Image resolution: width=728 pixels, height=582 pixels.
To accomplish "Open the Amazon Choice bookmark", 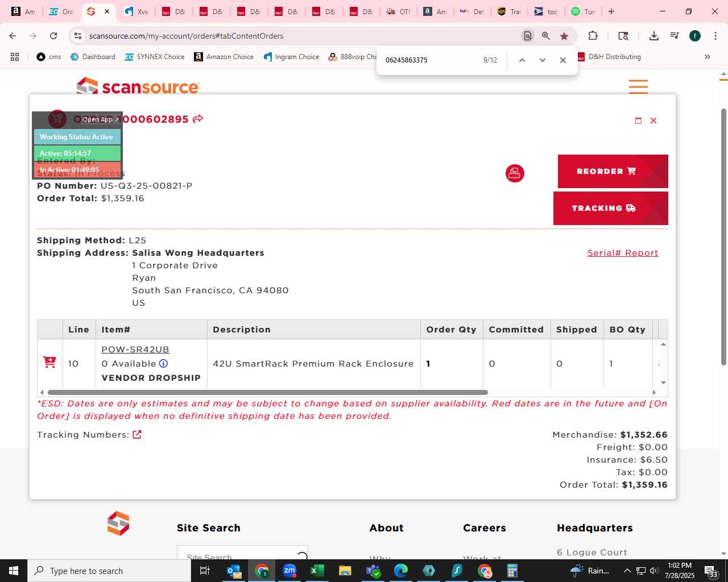I will click(224, 57).
